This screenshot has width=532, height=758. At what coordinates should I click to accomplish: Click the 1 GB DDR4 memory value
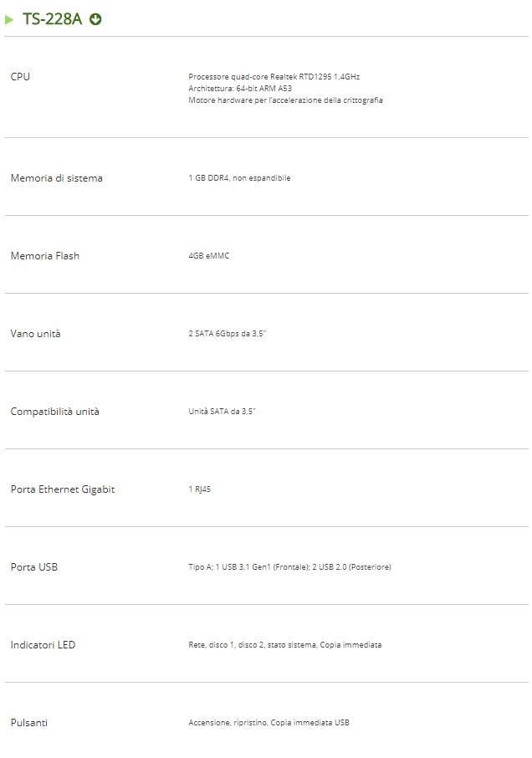[x=239, y=178]
